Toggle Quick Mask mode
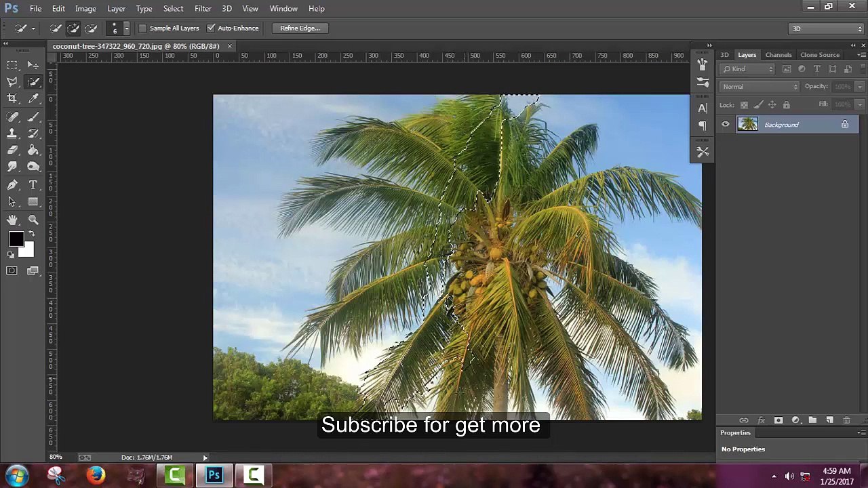Screen dimensions: 868x488 point(12,270)
